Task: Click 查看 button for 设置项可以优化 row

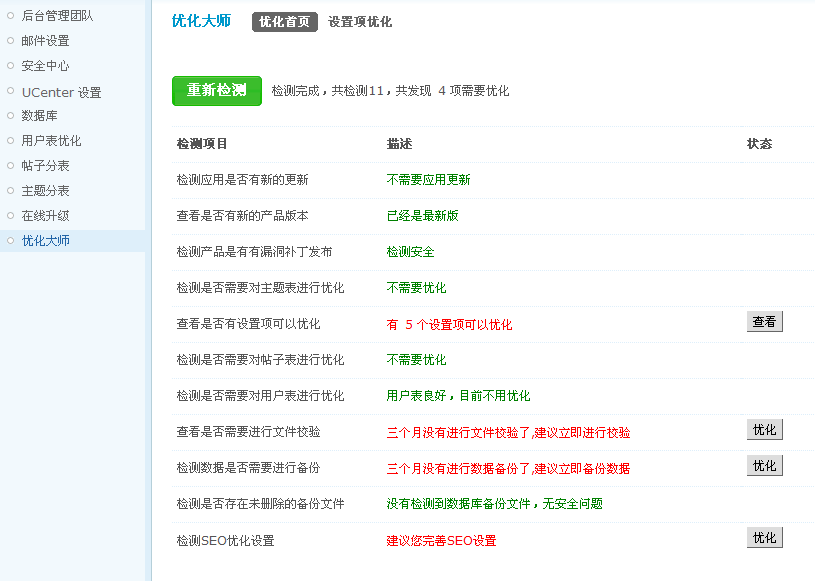Action: coord(765,322)
